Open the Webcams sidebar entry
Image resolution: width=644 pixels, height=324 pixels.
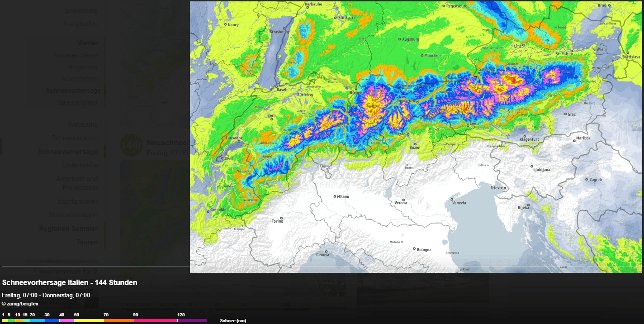point(83,124)
